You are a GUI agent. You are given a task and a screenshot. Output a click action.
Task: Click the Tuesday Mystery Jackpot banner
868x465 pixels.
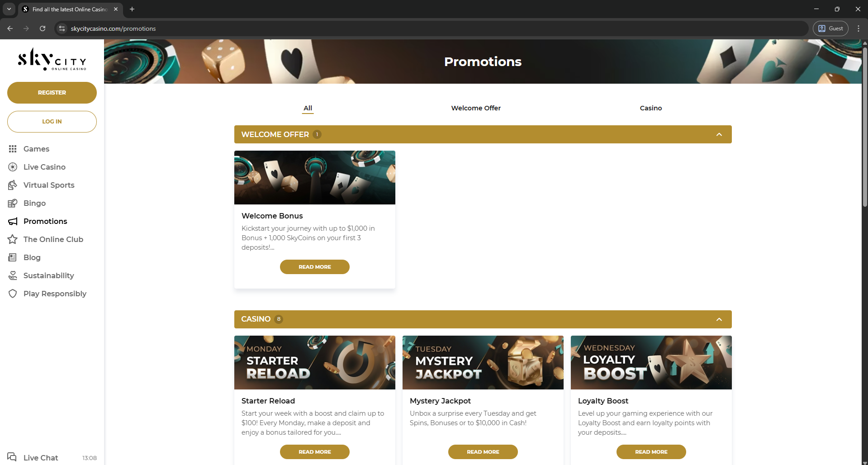483,362
